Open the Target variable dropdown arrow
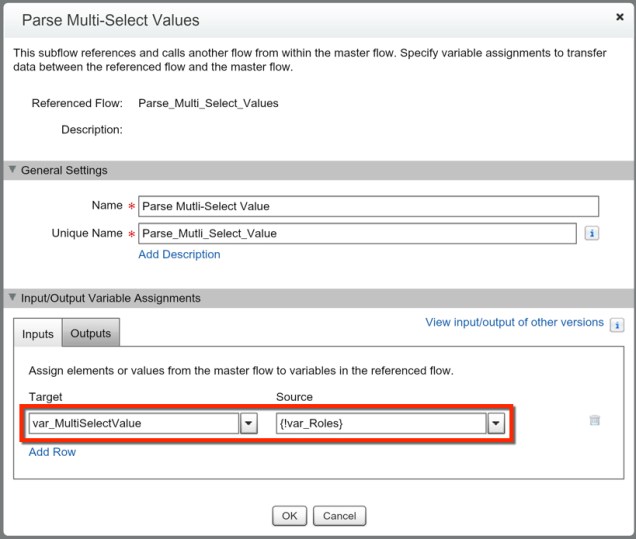 tap(249, 423)
